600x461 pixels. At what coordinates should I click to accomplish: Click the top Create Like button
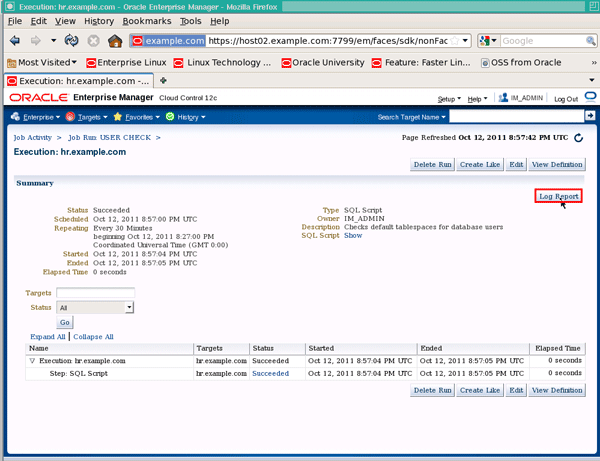(x=480, y=165)
